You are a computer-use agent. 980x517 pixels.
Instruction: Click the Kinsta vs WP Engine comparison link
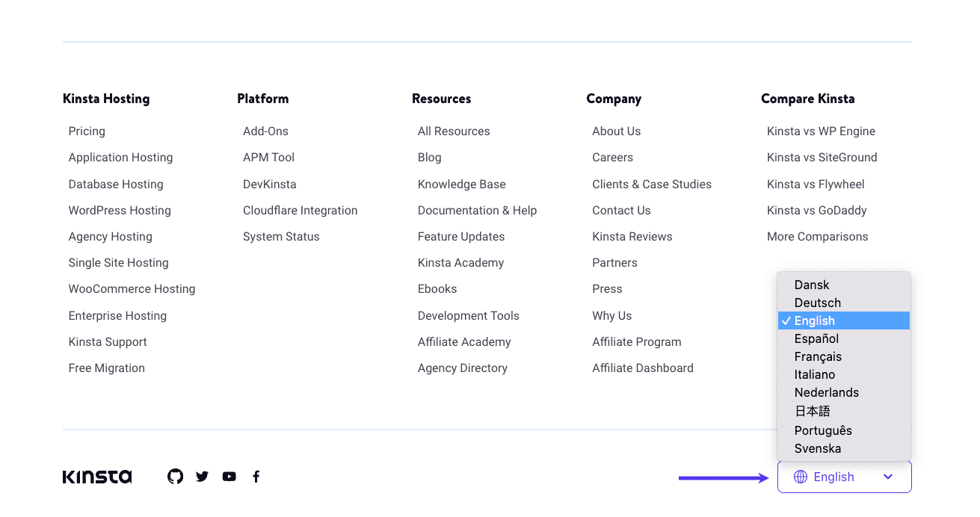pyautogui.click(x=821, y=131)
